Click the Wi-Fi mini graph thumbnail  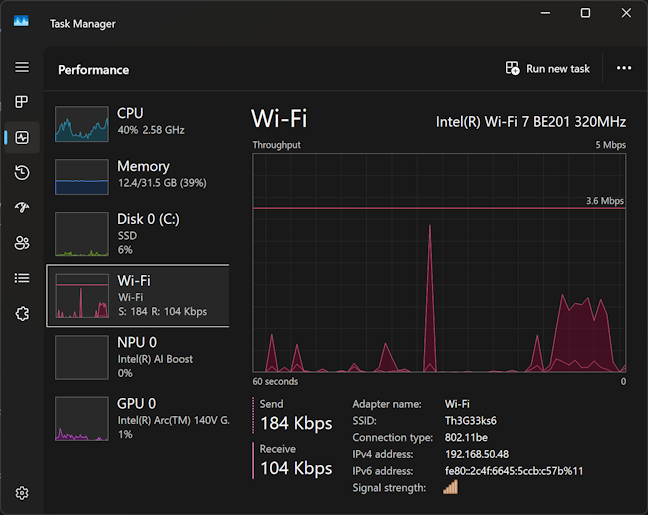point(82,296)
